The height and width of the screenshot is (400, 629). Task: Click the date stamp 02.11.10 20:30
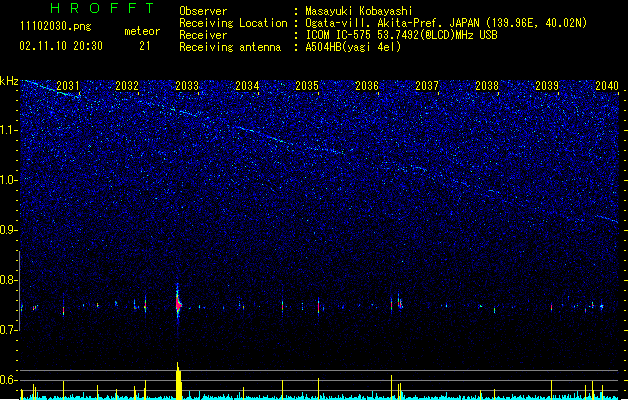click(61, 46)
